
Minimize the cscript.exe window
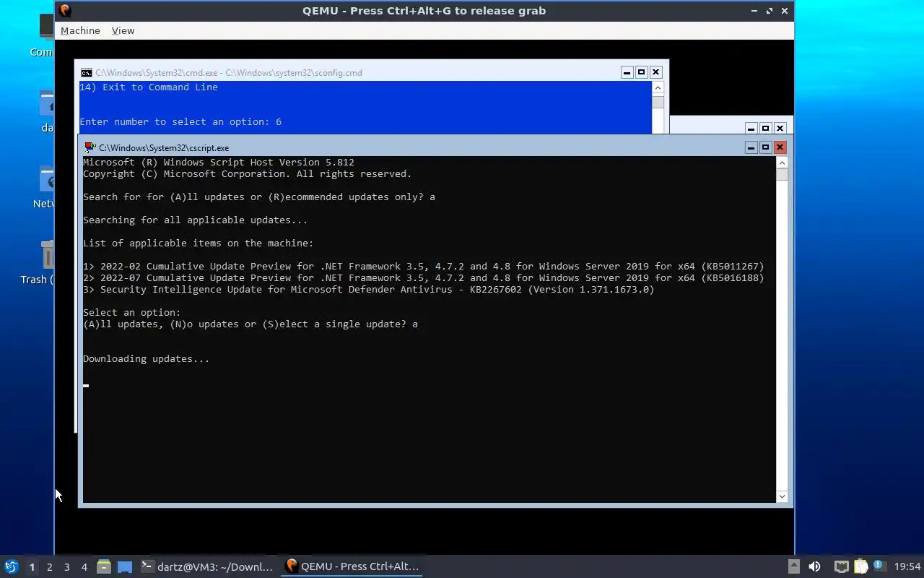click(751, 147)
